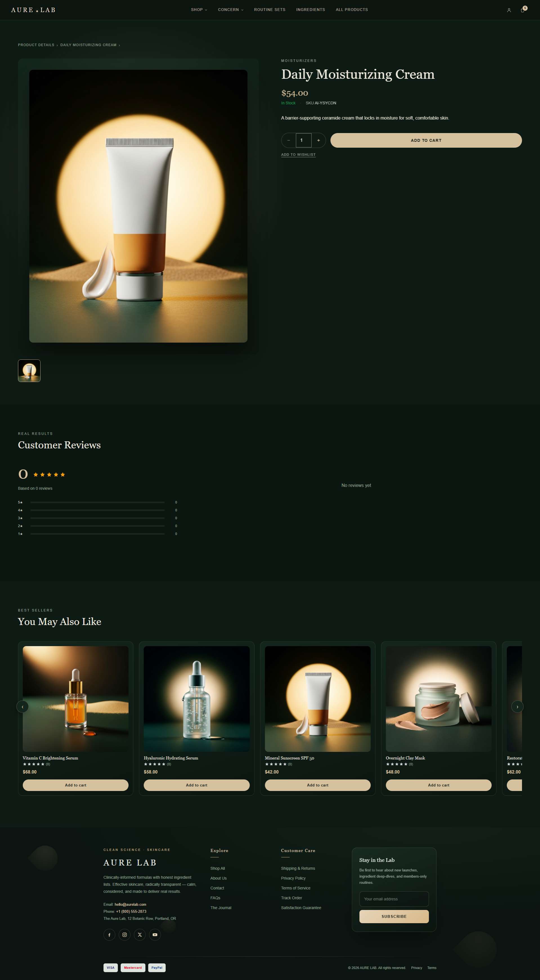The width and height of the screenshot is (540, 980).
Task: Click the 3-star rating bar
Action: pos(97,518)
